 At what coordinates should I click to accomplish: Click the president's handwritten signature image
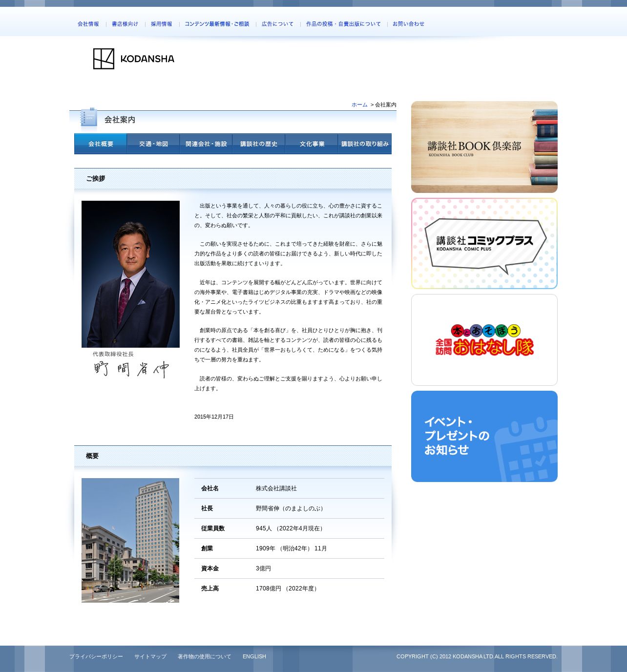coord(131,369)
